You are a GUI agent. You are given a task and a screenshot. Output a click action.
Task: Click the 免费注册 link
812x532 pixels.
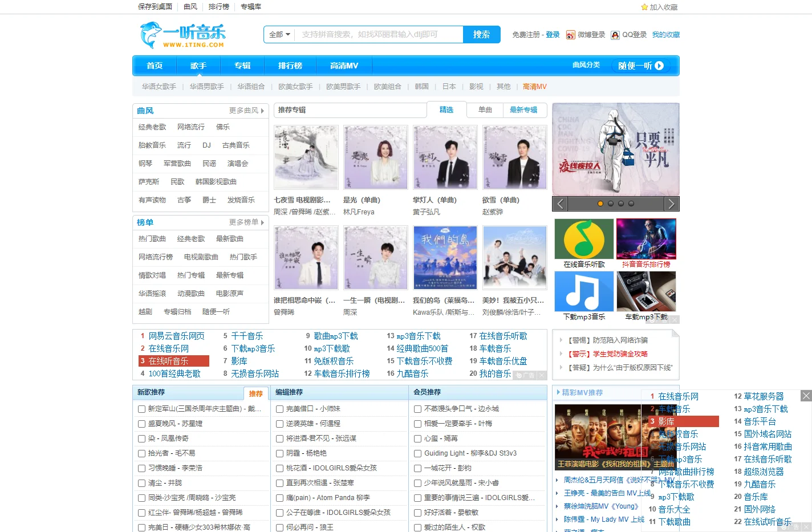[x=526, y=35]
